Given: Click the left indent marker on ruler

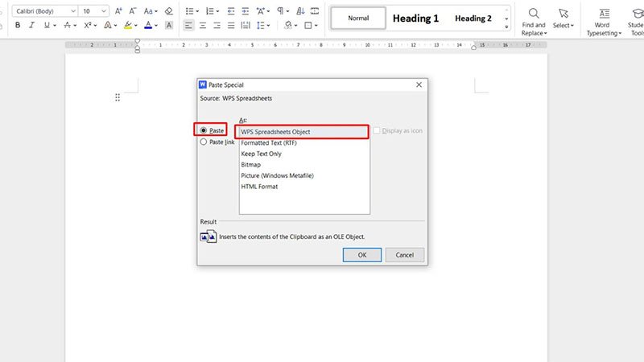Looking at the screenshot, I should (138, 49).
